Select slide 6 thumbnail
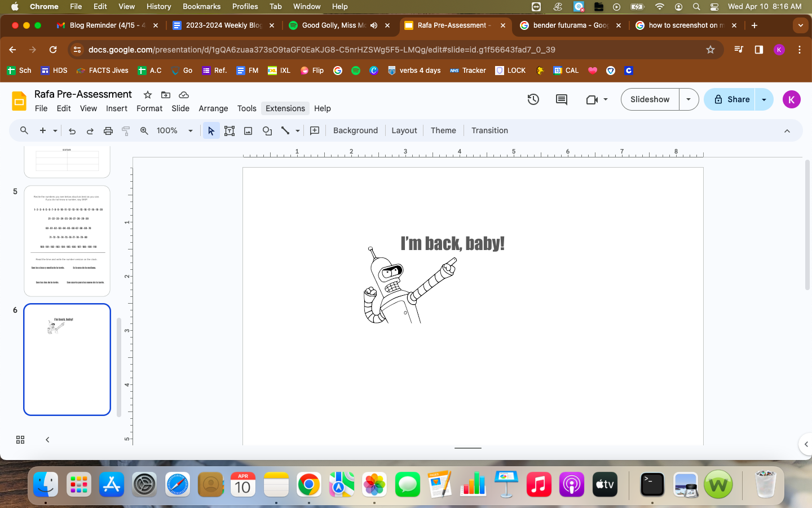This screenshot has width=812, height=508. 67,360
